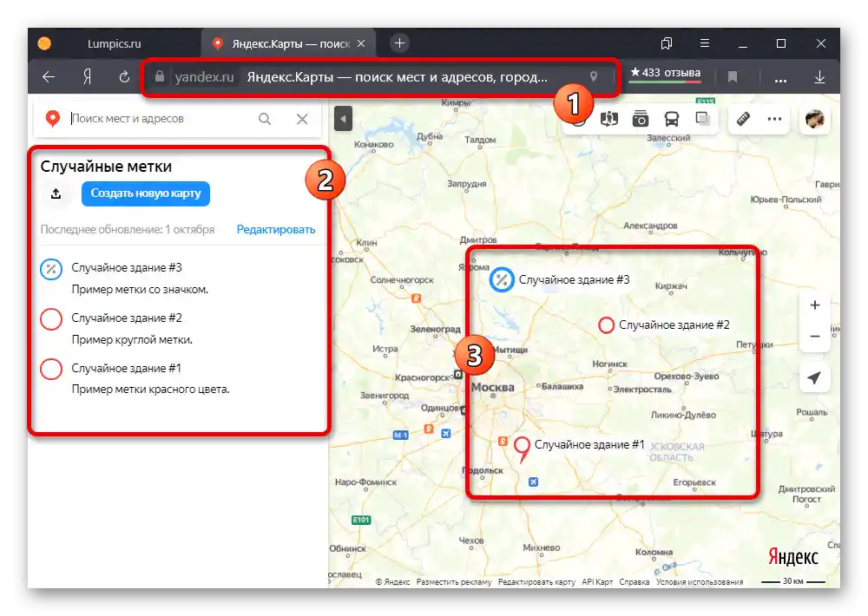Click the Создать новую карту button
868x616 pixels.
(146, 193)
